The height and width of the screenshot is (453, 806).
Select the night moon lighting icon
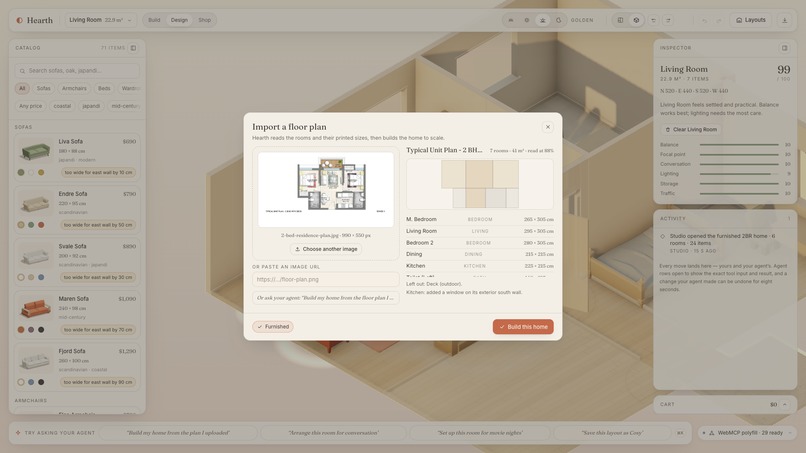558,20
